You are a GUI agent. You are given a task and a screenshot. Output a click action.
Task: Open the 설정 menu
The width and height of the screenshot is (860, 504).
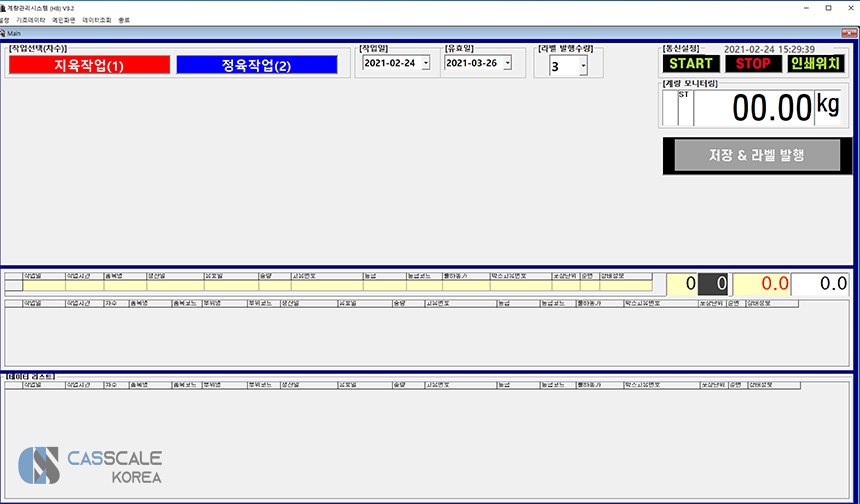(x=4, y=20)
